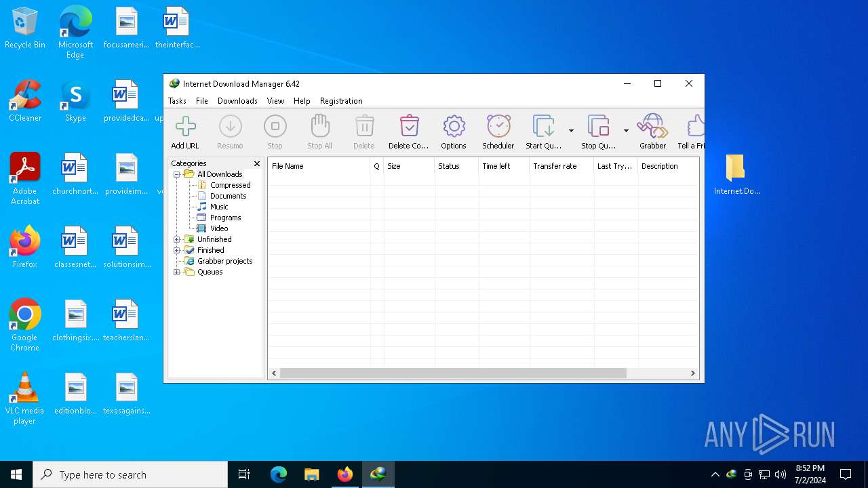
Task: Sort by Status column header
Action: (x=456, y=166)
